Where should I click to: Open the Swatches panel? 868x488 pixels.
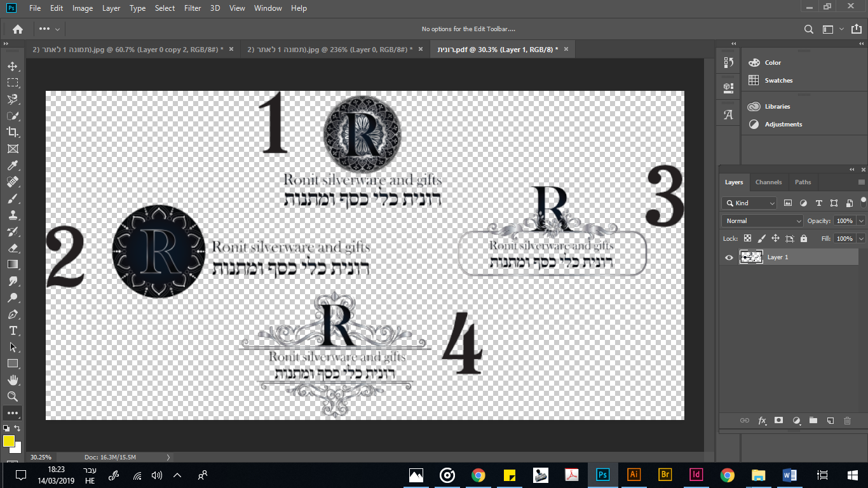[x=777, y=80]
